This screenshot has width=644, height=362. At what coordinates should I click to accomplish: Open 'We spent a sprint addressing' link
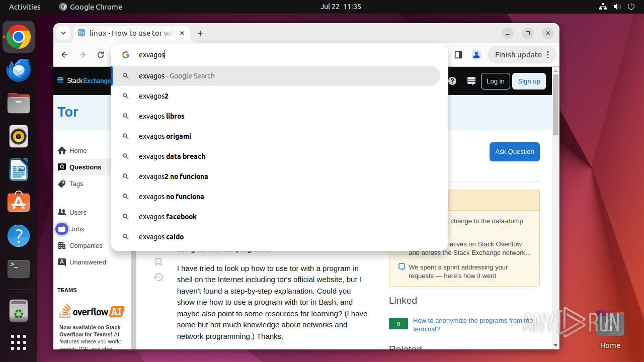tap(458, 271)
